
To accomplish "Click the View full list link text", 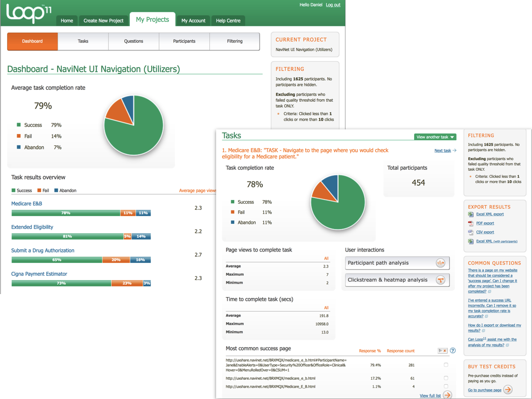I will pyautogui.click(x=430, y=395).
